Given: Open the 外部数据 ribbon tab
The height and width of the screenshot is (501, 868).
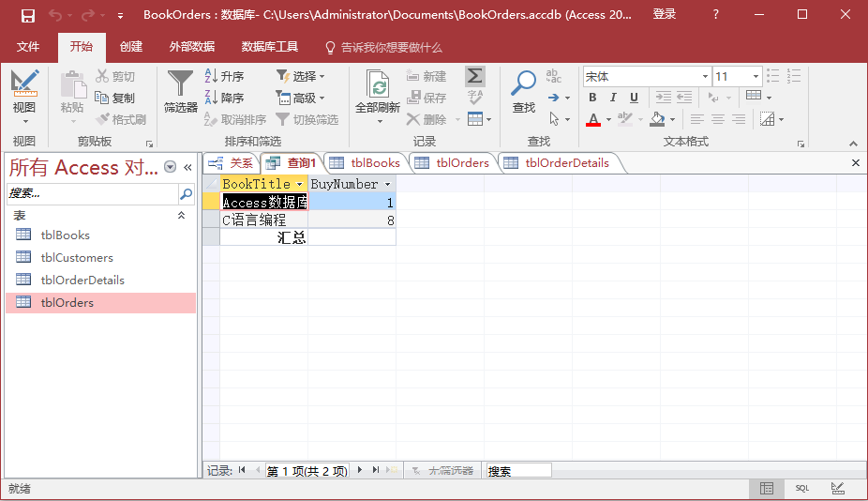Looking at the screenshot, I should click(x=191, y=47).
